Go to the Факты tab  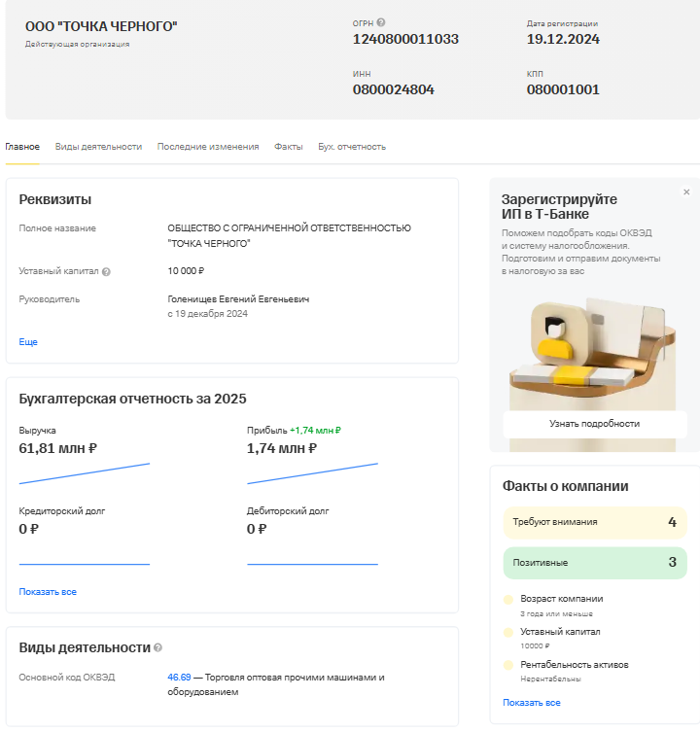(x=288, y=147)
